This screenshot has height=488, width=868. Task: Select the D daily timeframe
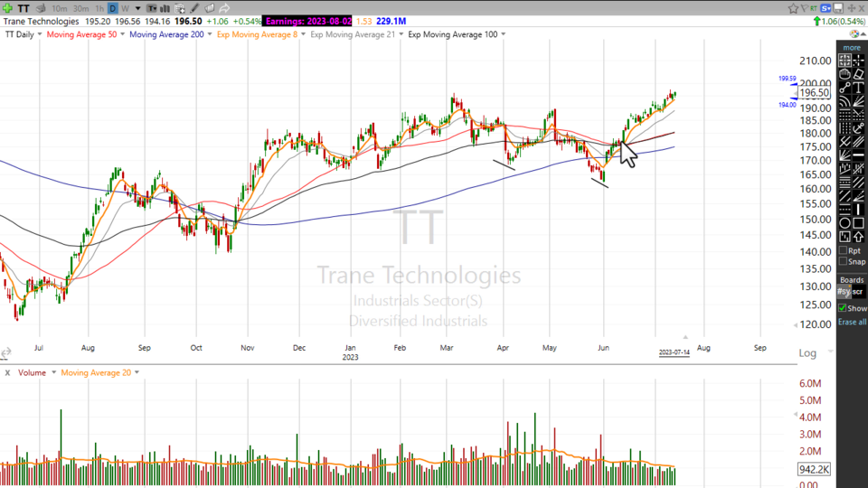point(112,8)
